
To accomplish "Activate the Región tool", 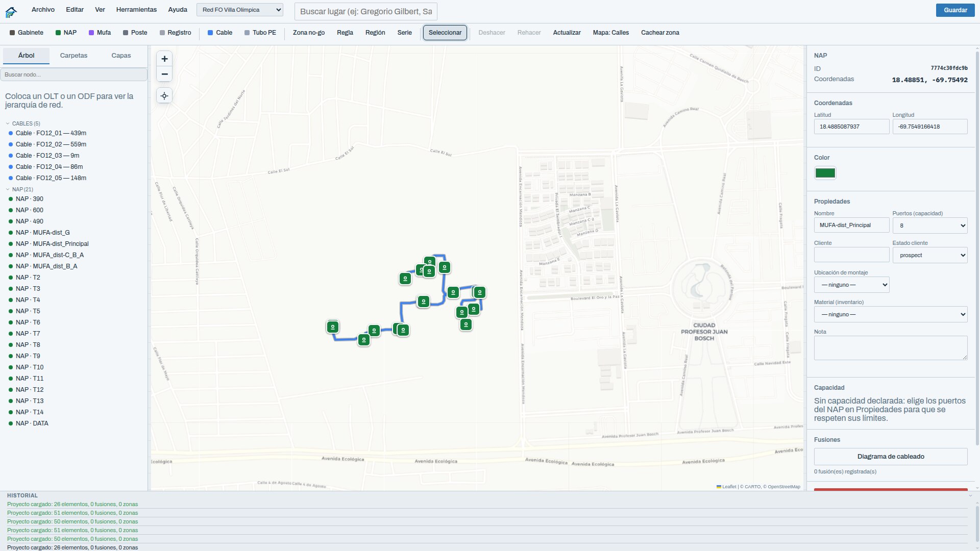I will (375, 33).
